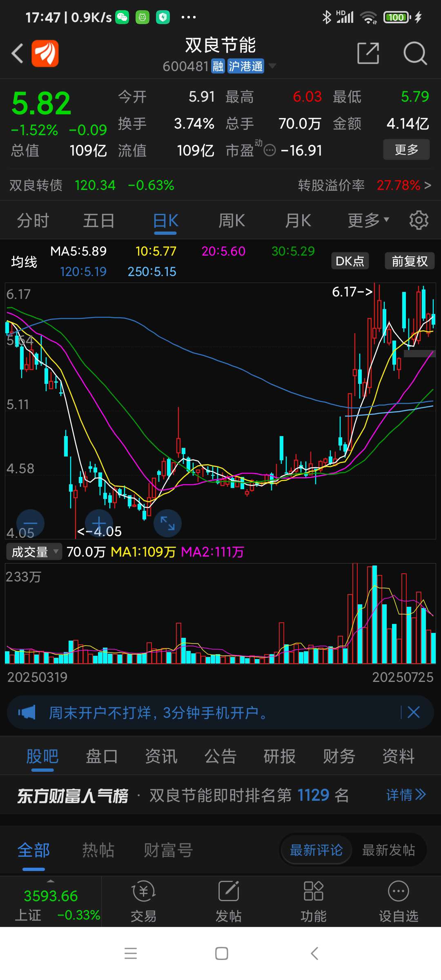Tap 更多 quote details button

pyautogui.click(x=406, y=149)
